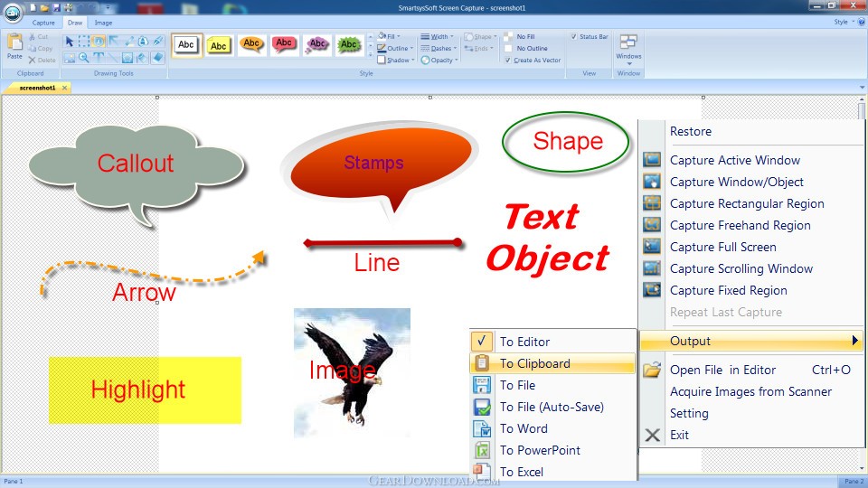This screenshot has height=488, width=868.
Task: Open the quick access toolbar customize arrow
Action: (108, 8)
